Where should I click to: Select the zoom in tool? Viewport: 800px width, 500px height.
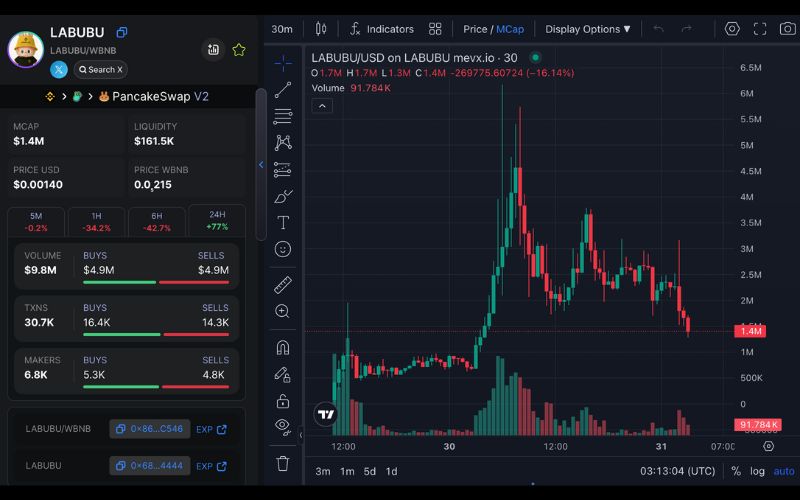(x=283, y=311)
